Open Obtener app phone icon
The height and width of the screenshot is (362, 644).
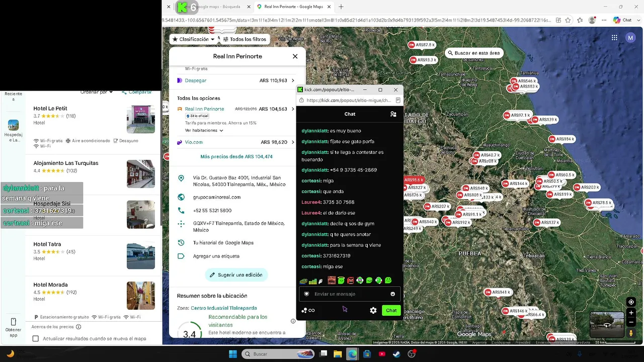[x=13, y=322]
